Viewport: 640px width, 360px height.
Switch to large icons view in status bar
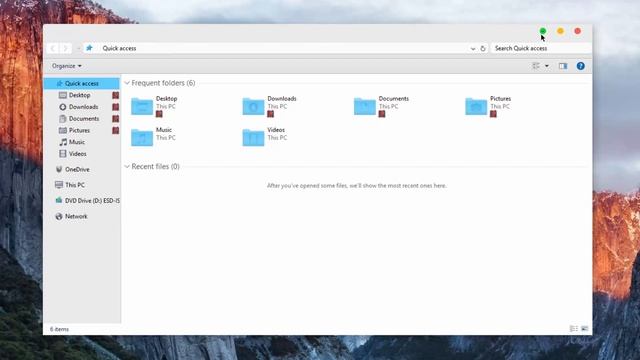click(585, 329)
